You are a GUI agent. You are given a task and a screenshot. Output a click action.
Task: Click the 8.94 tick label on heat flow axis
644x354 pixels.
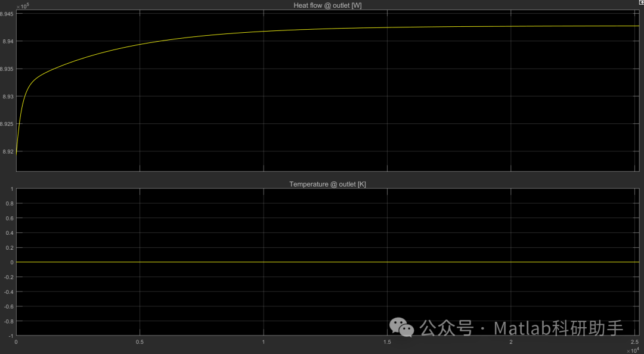coord(8,41)
